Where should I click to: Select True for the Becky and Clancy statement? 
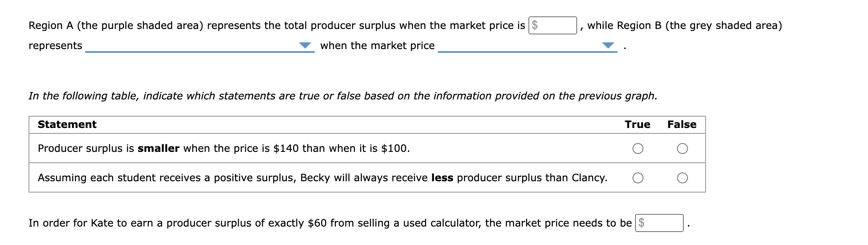[638, 178]
